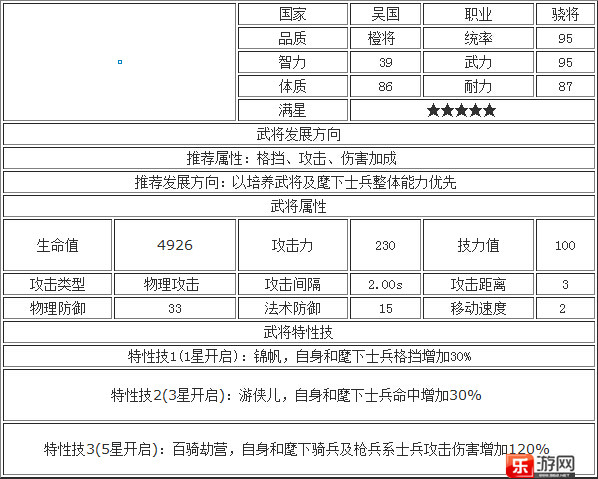Click the five-star rating row
The height and width of the screenshot is (479, 598).
pos(472,111)
